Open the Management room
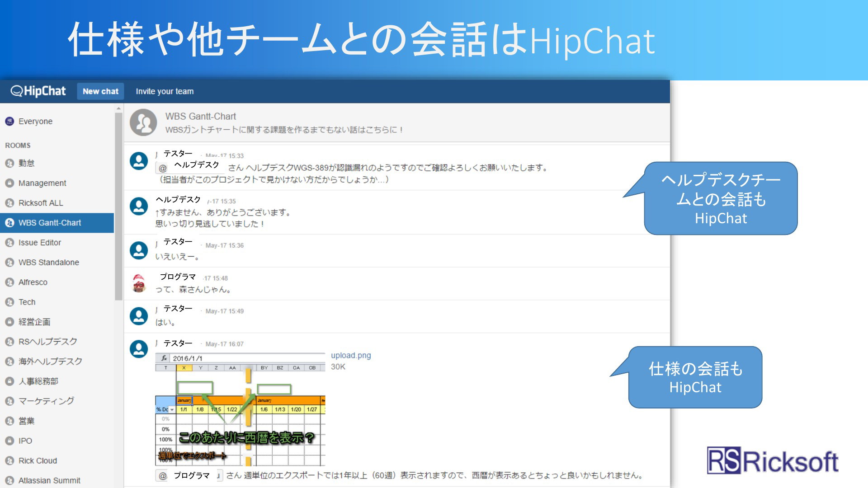This screenshot has width=868, height=488. pos(42,183)
